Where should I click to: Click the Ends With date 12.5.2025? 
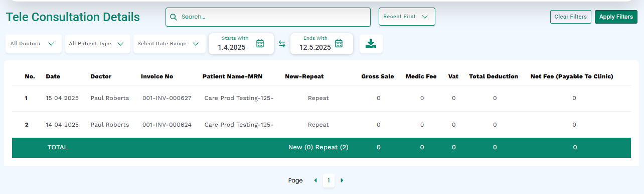click(x=315, y=48)
